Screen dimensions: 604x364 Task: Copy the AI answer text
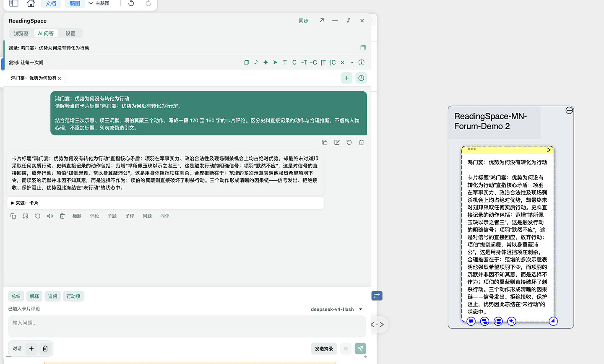[13, 216]
